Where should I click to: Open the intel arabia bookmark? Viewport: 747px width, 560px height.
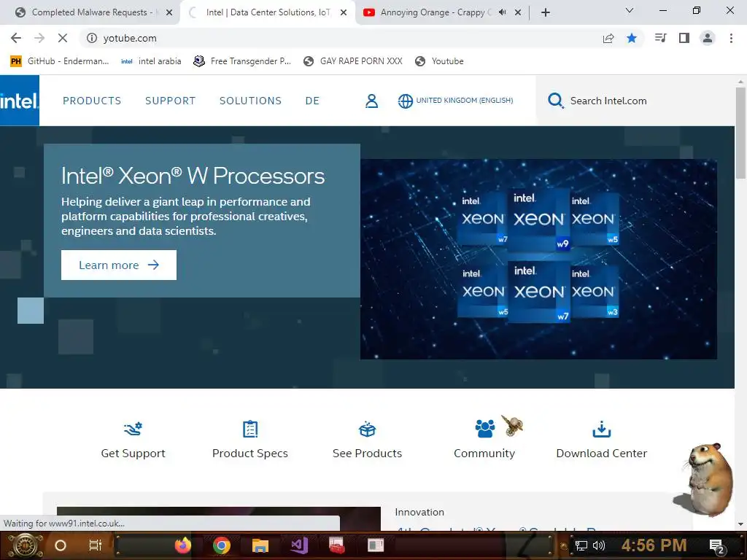(x=151, y=61)
